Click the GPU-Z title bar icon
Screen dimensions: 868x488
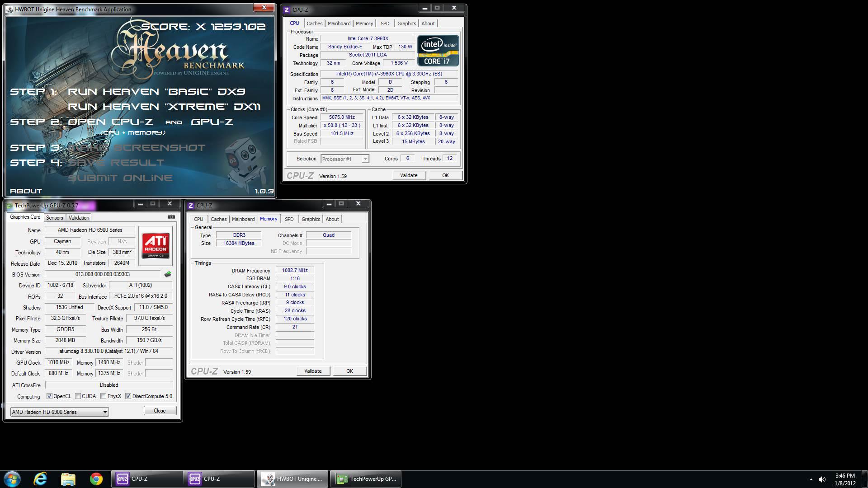tap(9, 206)
